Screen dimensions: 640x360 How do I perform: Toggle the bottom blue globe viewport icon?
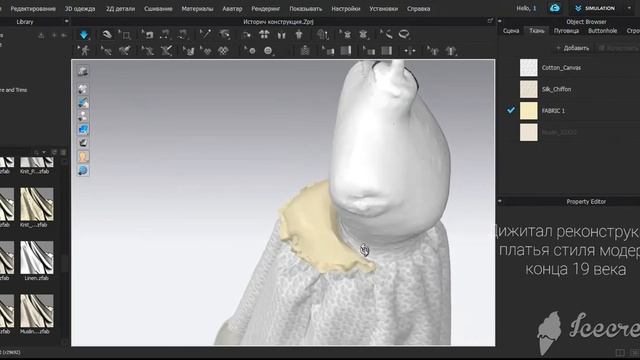83,170
